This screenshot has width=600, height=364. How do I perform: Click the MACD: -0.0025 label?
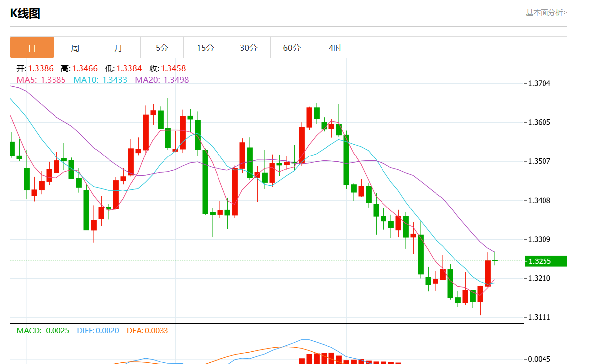coord(43,330)
